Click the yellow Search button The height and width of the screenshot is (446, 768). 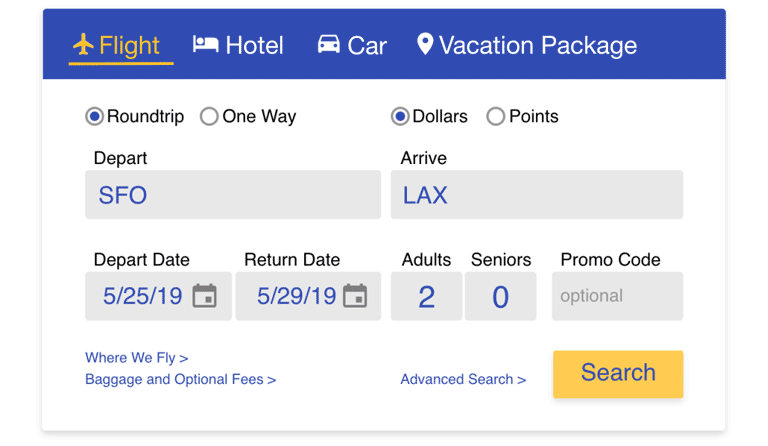coord(618,374)
